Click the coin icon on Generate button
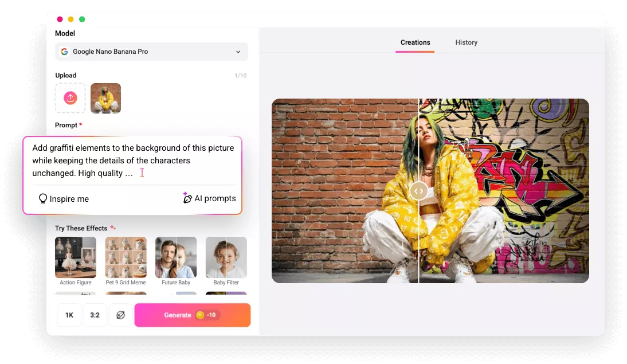 point(200,315)
